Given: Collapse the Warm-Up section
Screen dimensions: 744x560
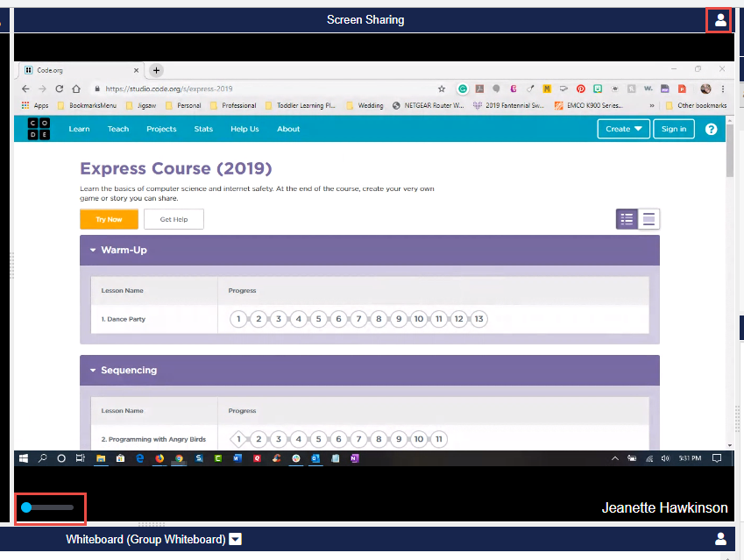Looking at the screenshot, I should (93, 251).
